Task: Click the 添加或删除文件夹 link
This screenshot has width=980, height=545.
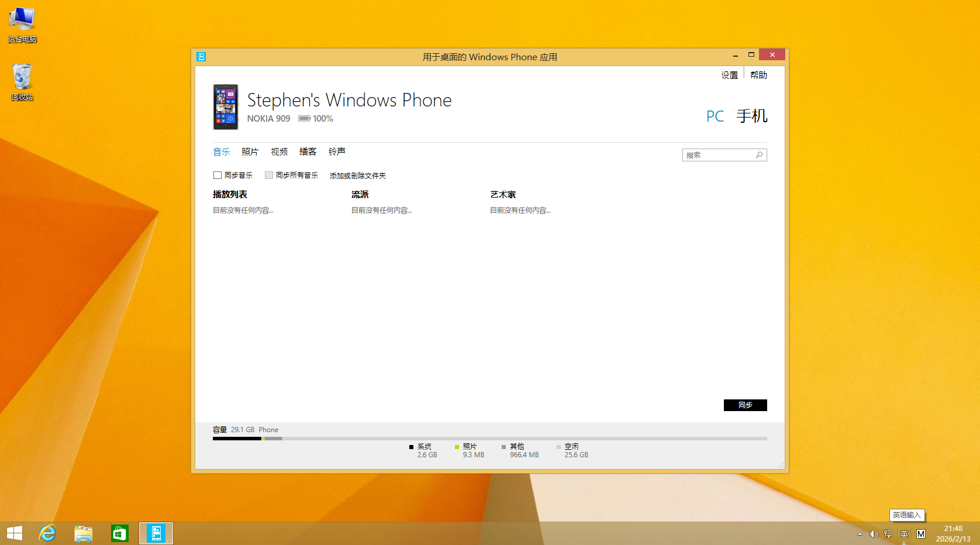Action: pyautogui.click(x=357, y=176)
